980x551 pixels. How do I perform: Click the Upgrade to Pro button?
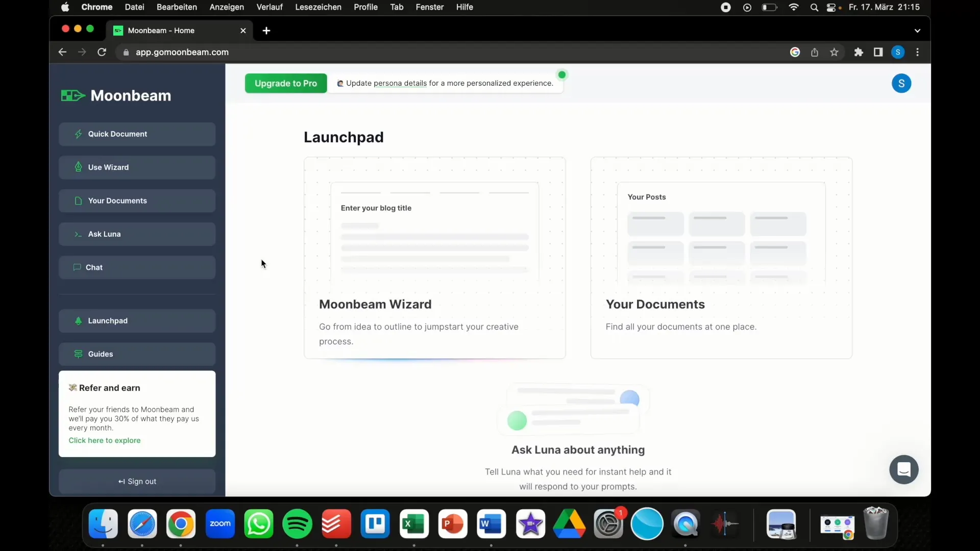[x=286, y=83]
